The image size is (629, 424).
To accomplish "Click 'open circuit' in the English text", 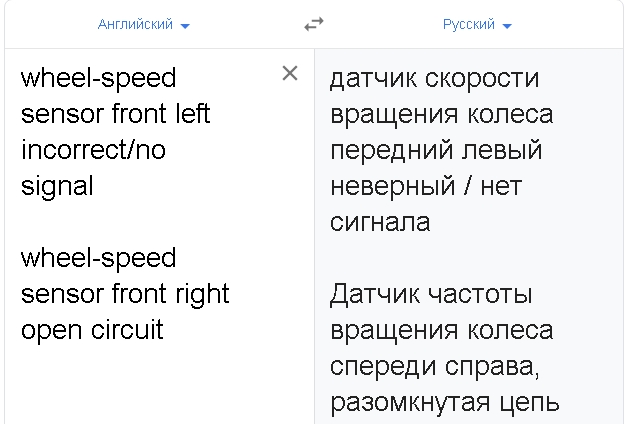I will click(x=92, y=330).
